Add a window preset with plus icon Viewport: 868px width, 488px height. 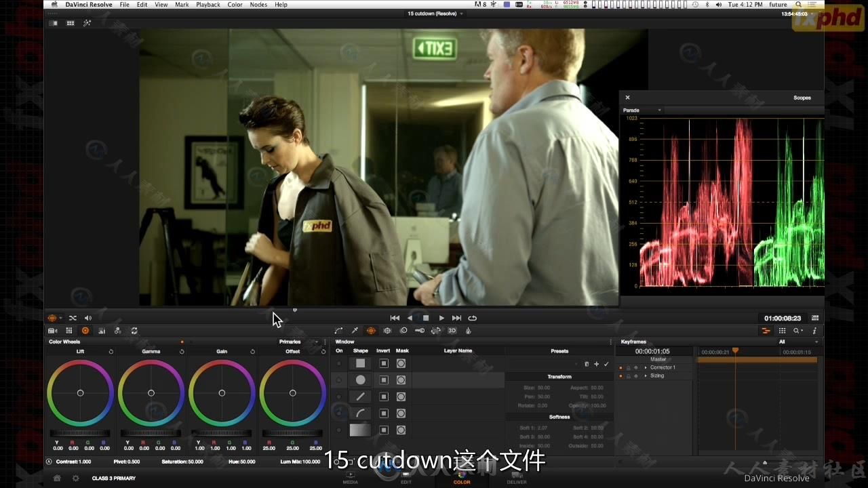(597, 364)
